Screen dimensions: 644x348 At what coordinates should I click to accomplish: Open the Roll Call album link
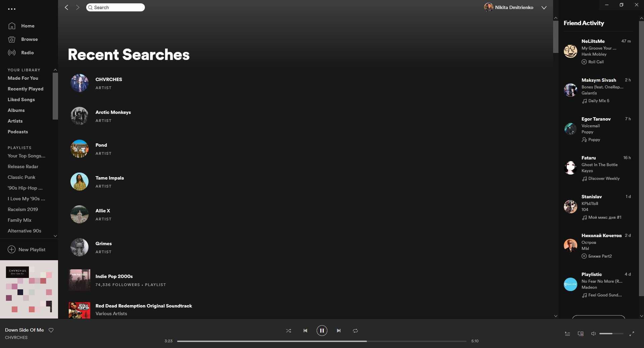596,62
